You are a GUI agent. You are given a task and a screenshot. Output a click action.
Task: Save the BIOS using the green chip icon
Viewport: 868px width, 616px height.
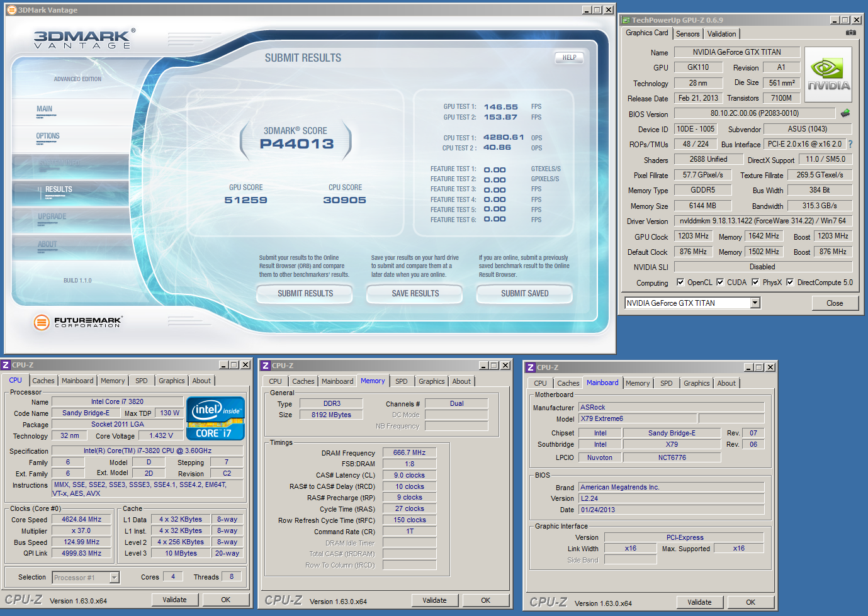click(845, 113)
